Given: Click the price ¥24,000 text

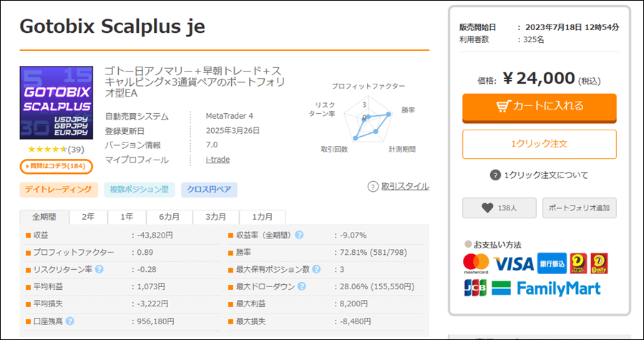Looking at the screenshot, I should [539, 78].
